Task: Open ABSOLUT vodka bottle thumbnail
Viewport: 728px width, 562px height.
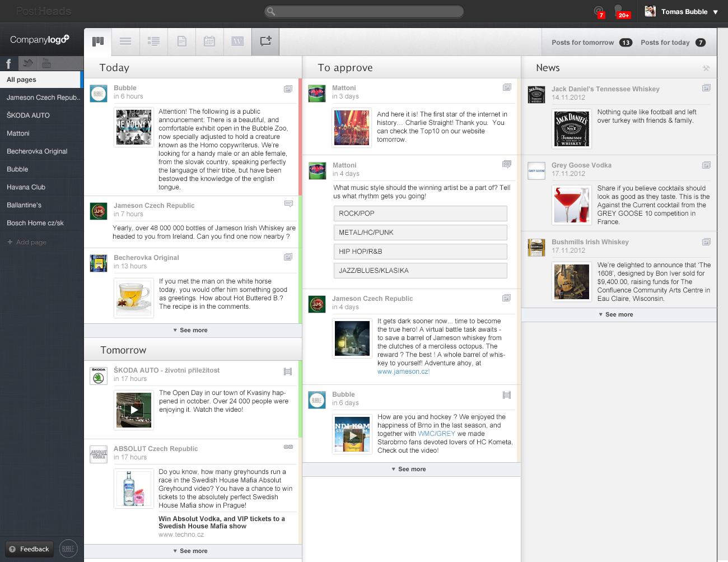Action: point(134,489)
